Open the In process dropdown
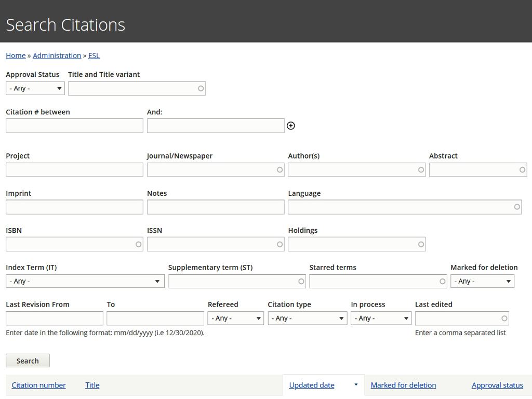 [381, 318]
